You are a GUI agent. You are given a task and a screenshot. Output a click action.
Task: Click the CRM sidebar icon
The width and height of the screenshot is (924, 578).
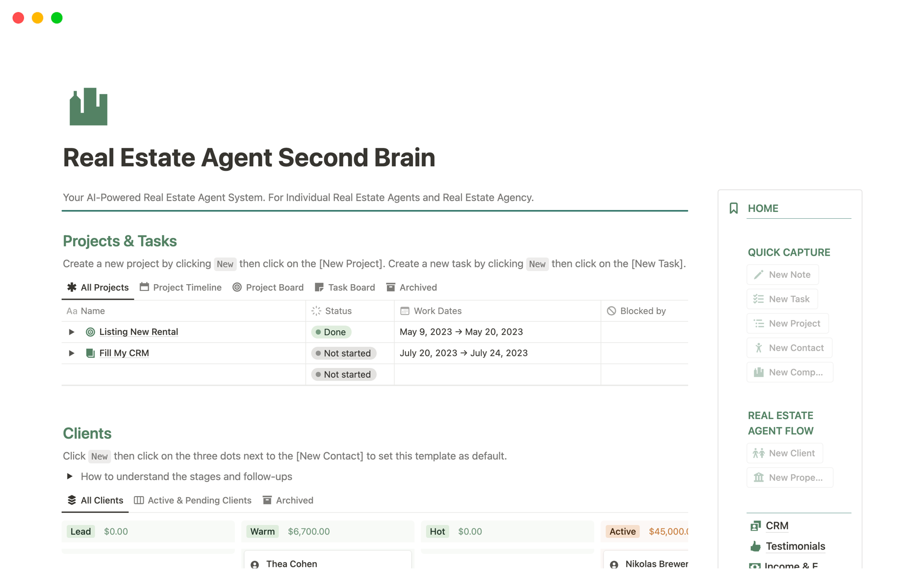755,525
